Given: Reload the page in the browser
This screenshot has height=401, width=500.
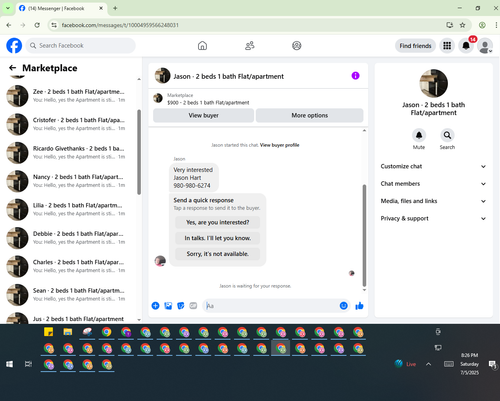Looking at the screenshot, I should pyautogui.click(x=37, y=25).
